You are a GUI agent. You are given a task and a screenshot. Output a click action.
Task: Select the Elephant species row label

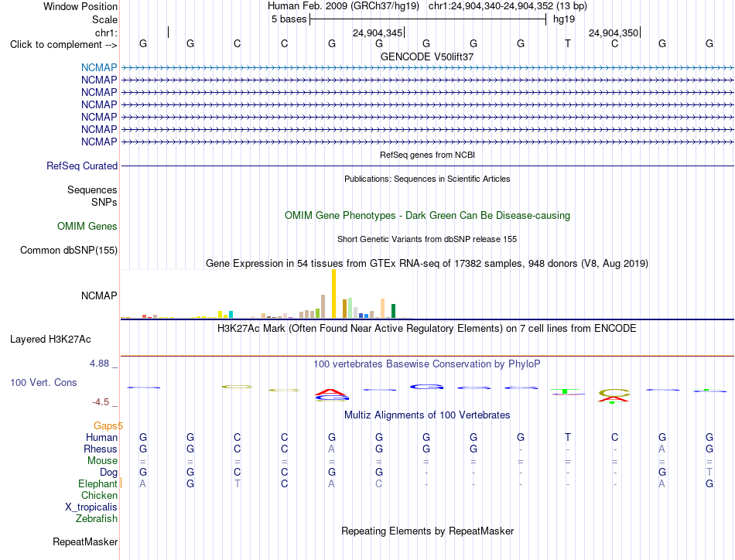[97, 483]
